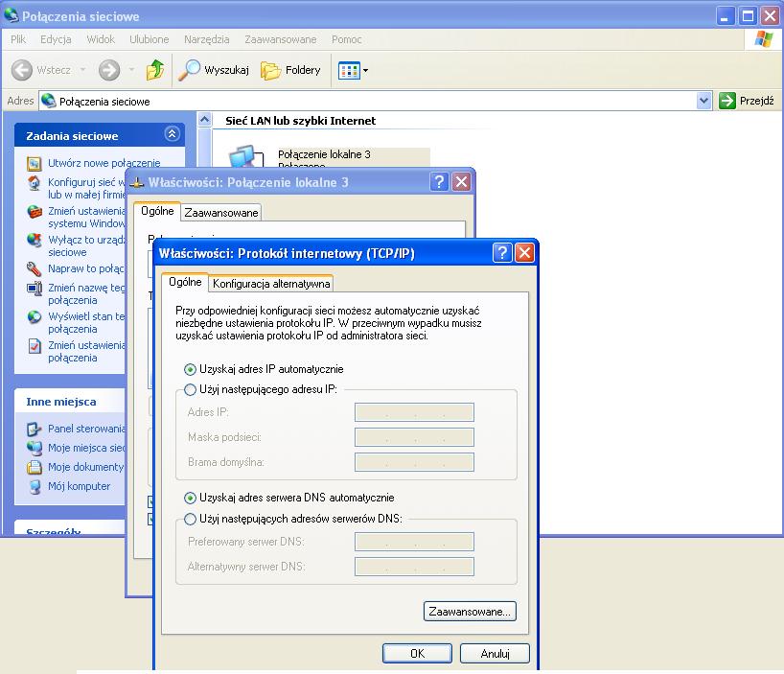Screen dimensions: 784x674
Task: Switch to Zaawansowane tab in connection properties
Action: (221, 213)
